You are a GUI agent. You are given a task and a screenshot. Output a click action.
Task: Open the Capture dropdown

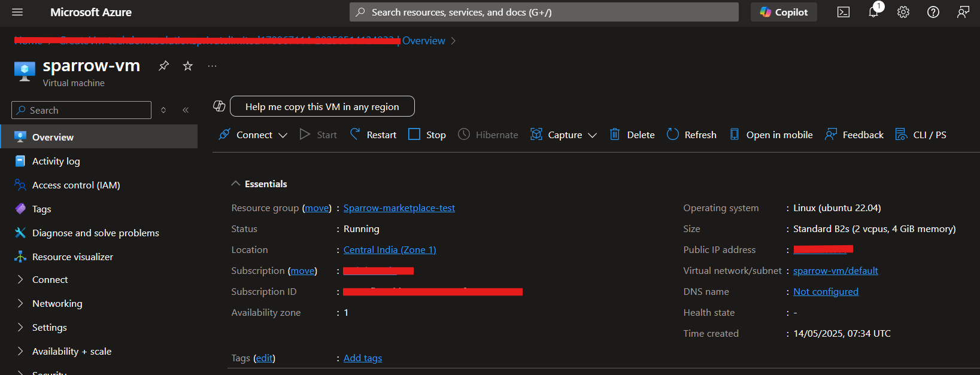click(x=563, y=135)
